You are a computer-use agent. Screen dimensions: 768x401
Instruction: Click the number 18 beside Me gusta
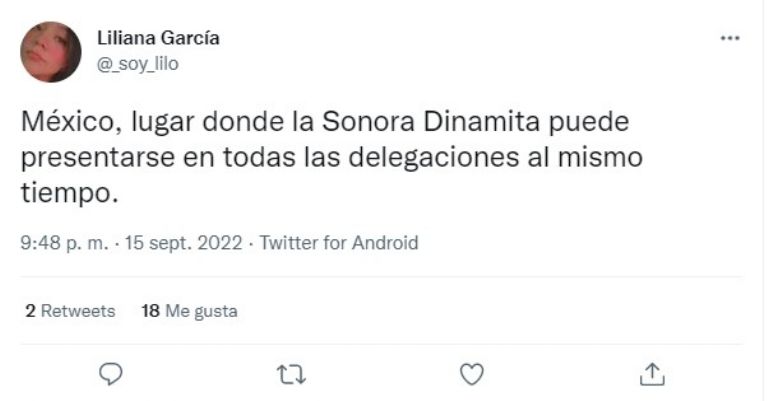click(x=151, y=311)
